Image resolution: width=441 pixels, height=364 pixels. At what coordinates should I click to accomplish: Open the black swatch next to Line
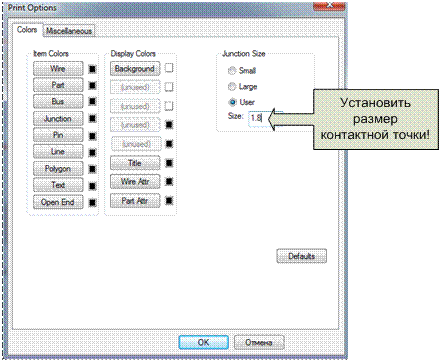92,153
